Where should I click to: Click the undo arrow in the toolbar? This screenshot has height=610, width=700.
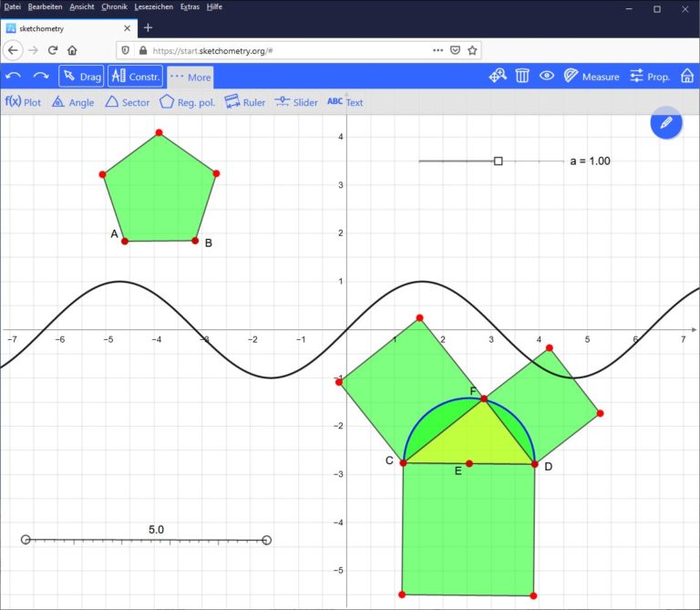coord(14,77)
